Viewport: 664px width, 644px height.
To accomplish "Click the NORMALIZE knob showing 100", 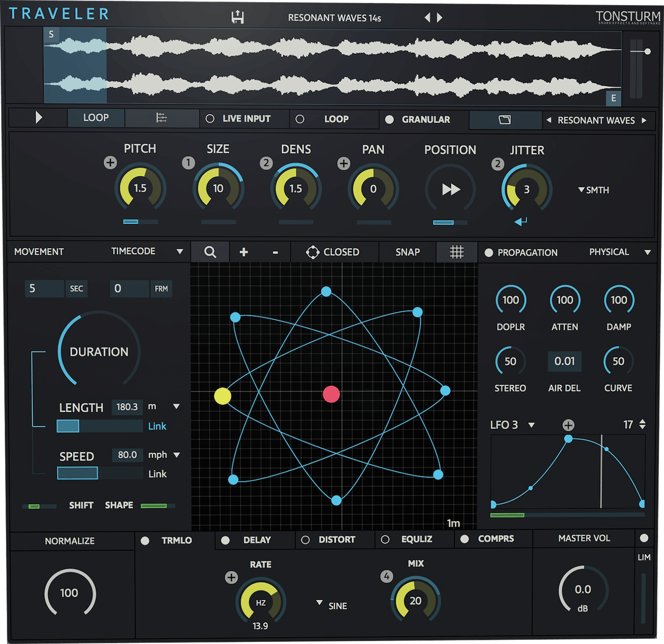I will point(70,593).
